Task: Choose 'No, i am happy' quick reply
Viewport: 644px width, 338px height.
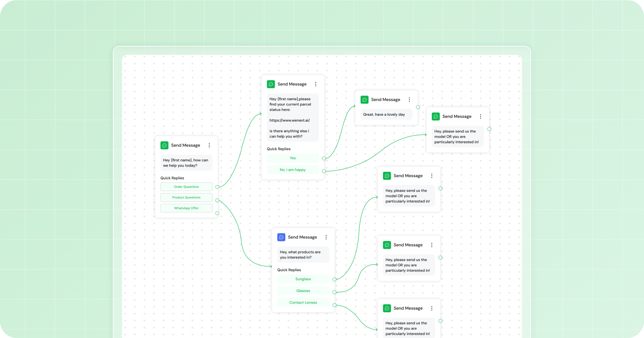Action: tap(293, 170)
